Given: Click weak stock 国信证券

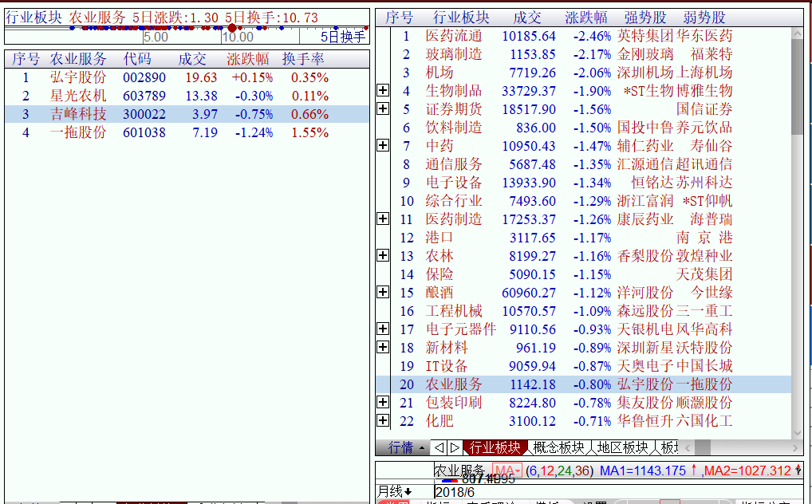Looking at the screenshot, I should [704, 108].
